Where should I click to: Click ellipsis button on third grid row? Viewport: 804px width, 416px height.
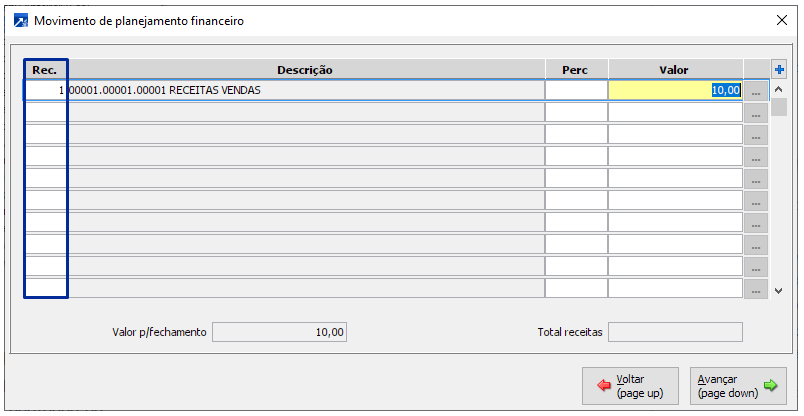click(x=755, y=135)
